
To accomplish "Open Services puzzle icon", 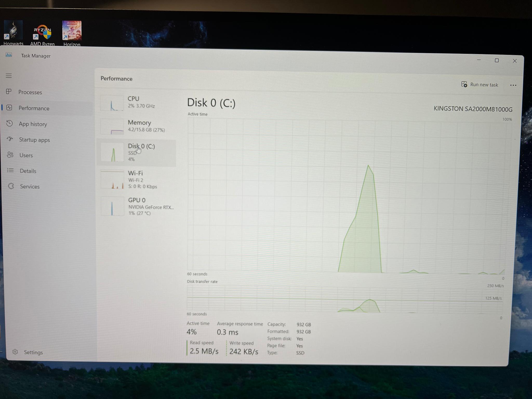I will (x=11, y=186).
